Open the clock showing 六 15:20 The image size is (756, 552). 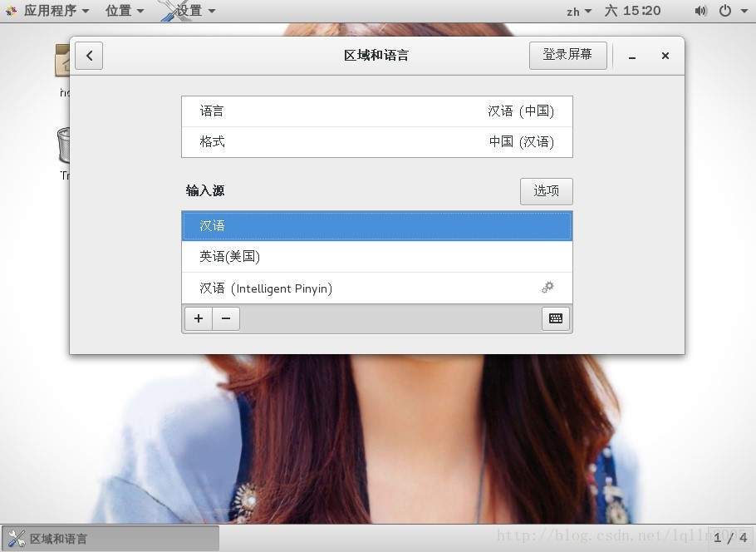click(632, 11)
